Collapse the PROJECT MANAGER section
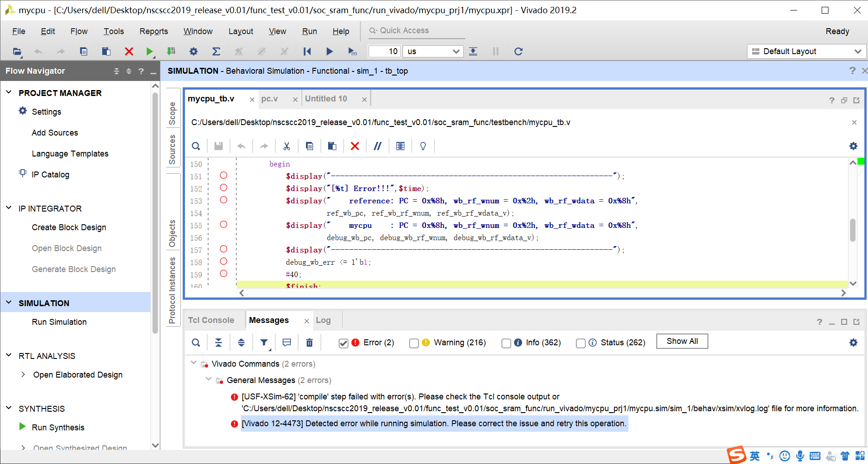The image size is (868, 464). coord(9,92)
